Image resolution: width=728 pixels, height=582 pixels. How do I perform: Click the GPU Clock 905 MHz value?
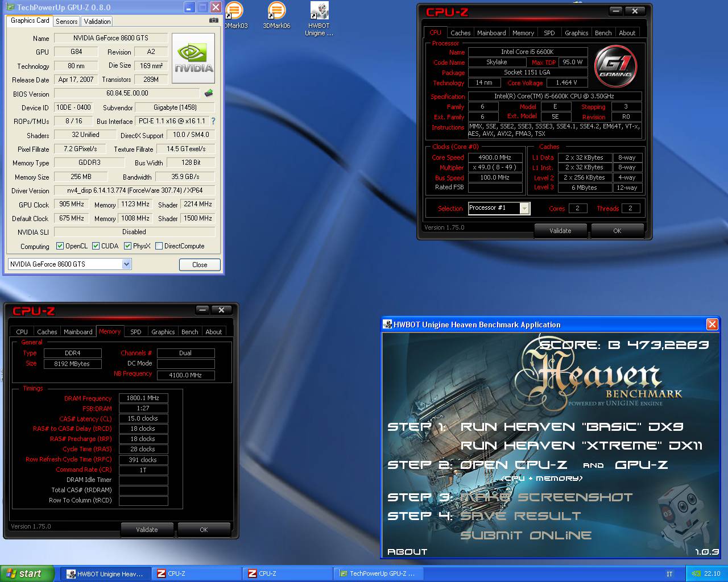pos(71,204)
